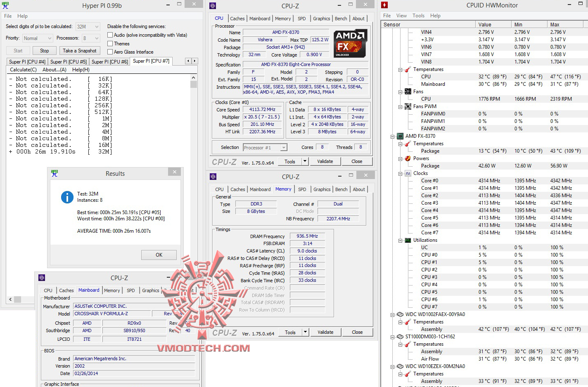Viewport: 588px width, 387px height.
Task: Click the Memory CPU-Z window title icon
Action: click(213, 177)
